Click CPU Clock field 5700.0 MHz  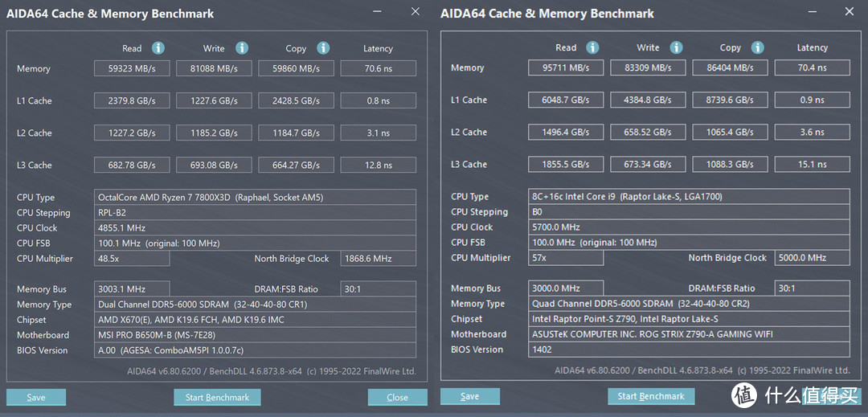[690, 227]
